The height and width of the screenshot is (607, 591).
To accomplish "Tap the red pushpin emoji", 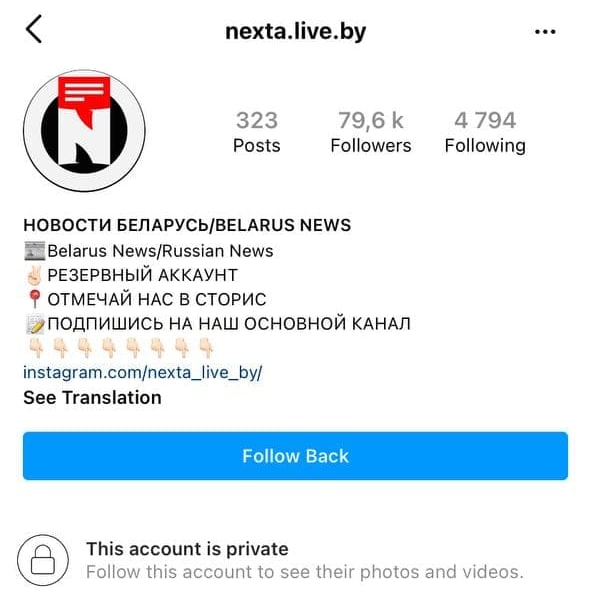I will pyautogui.click(x=34, y=299).
